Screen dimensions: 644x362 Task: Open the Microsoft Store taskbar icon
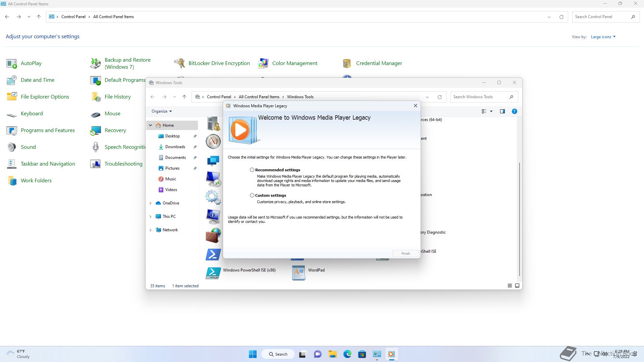(362, 354)
